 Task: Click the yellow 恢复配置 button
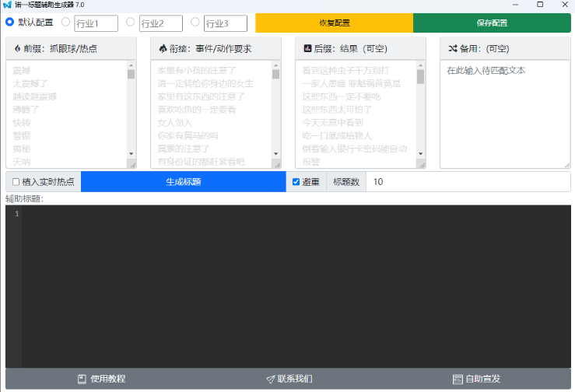click(x=334, y=23)
